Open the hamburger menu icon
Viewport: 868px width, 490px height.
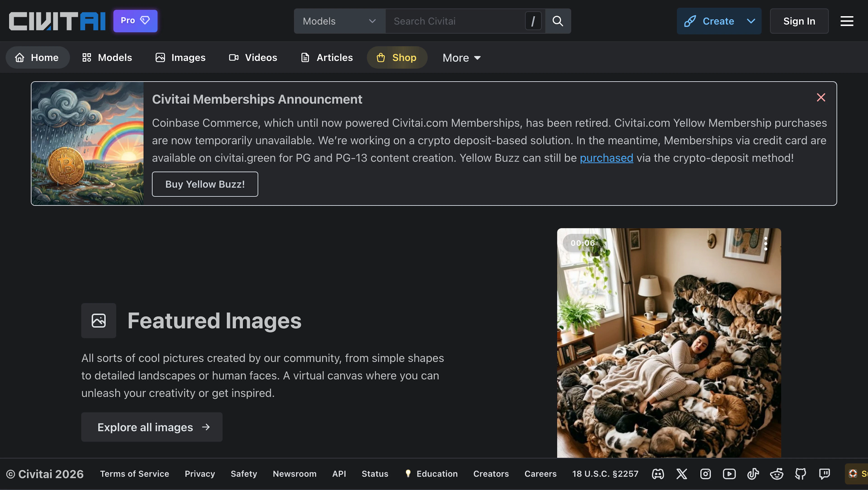coord(847,21)
